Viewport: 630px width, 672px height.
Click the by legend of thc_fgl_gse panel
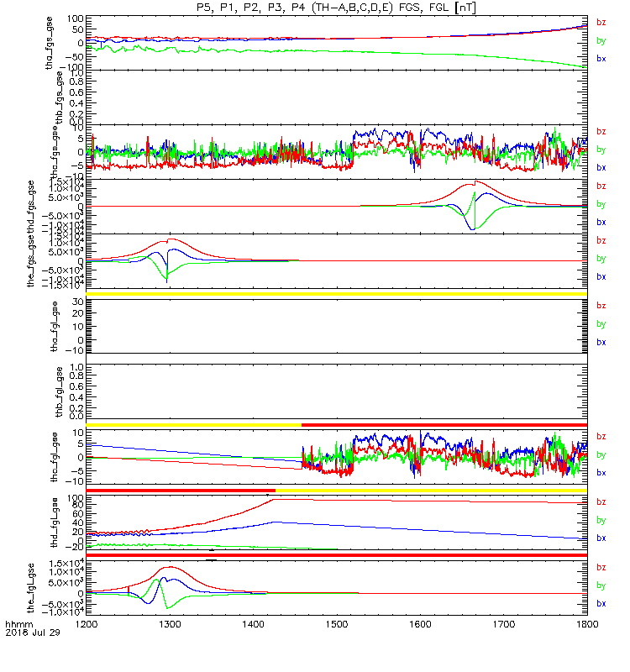[x=601, y=454]
